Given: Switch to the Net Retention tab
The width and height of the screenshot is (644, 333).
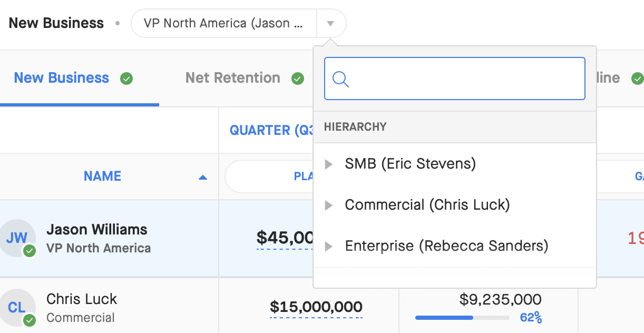Looking at the screenshot, I should coord(233,78).
